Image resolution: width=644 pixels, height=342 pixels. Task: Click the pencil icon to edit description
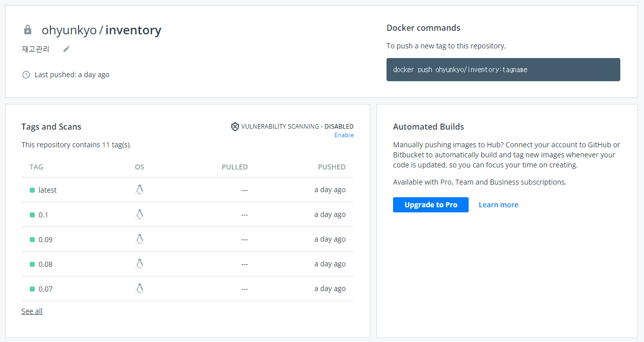click(x=67, y=49)
